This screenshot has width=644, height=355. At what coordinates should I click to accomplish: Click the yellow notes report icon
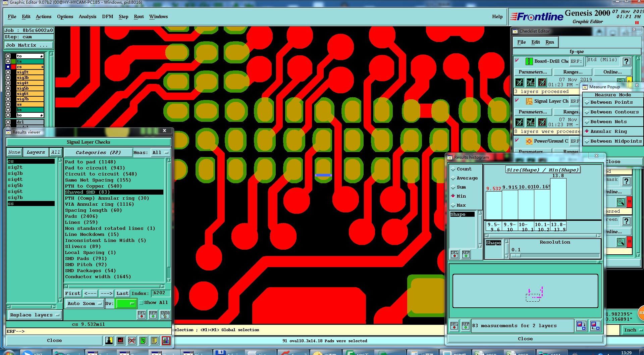154,341
